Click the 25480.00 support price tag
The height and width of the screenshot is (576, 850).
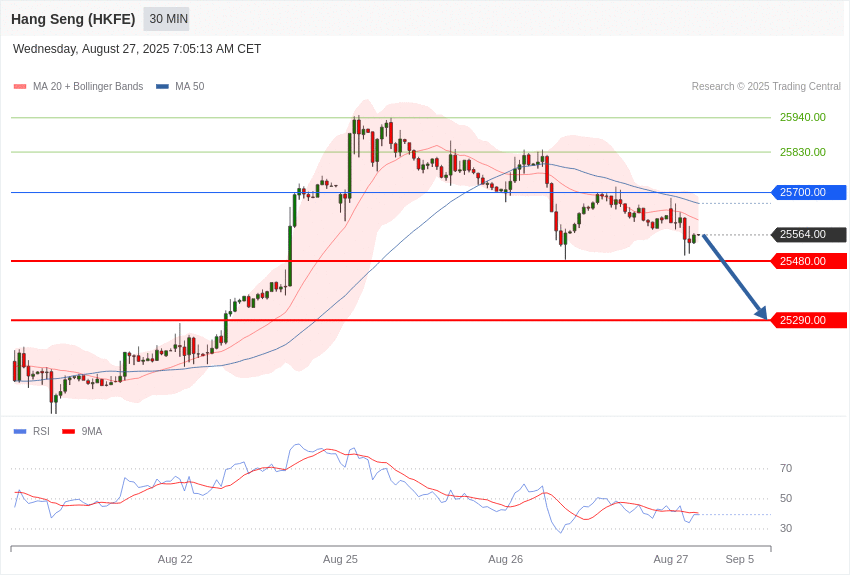[x=808, y=261]
